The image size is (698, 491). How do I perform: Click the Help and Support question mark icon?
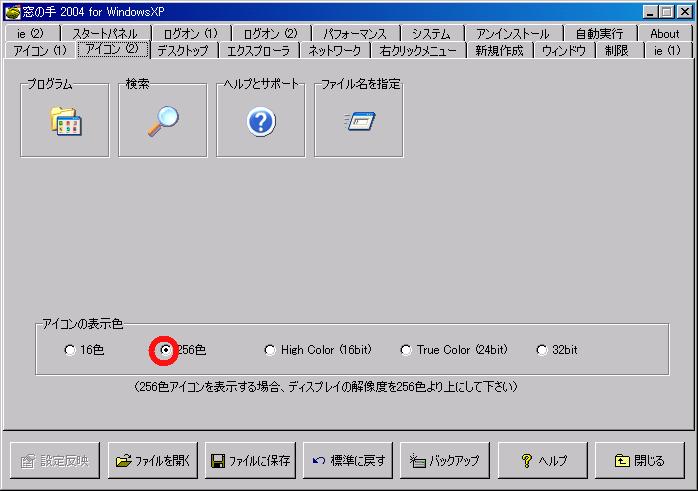261,122
